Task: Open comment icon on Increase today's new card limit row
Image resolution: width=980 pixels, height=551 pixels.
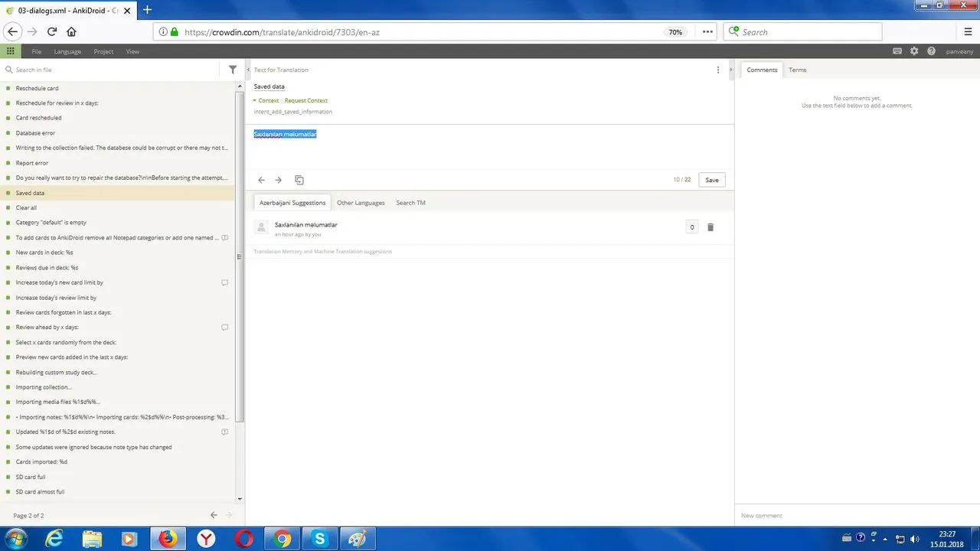Action: point(225,282)
